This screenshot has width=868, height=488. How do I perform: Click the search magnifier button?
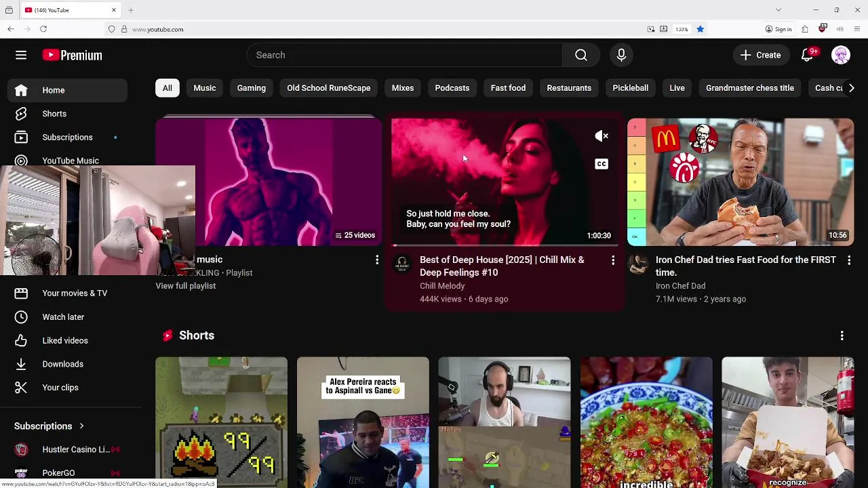581,55
